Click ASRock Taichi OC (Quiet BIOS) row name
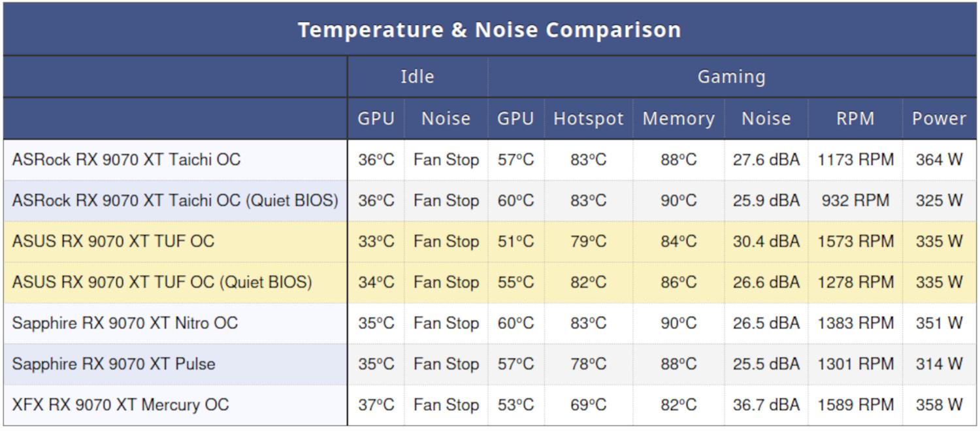This screenshot has width=980, height=431. click(175, 200)
